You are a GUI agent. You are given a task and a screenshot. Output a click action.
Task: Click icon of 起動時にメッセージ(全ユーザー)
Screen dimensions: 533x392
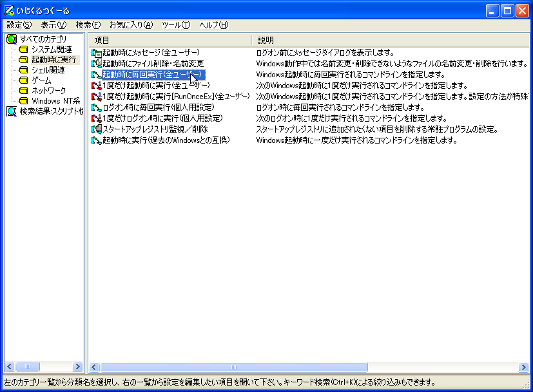(x=97, y=53)
